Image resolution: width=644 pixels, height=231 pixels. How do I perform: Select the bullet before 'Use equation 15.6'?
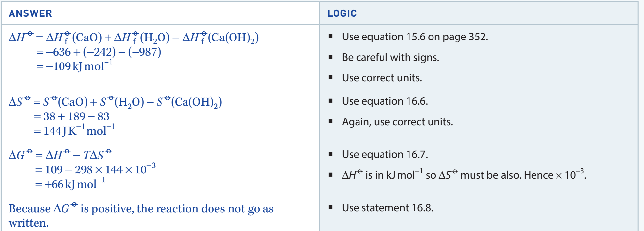pyautogui.click(x=331, y=36)
